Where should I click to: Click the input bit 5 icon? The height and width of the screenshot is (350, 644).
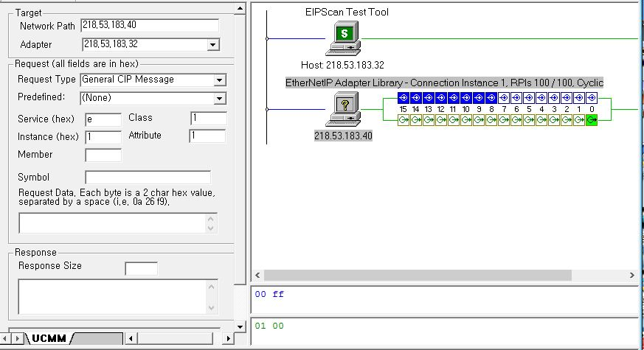pyautogui.click(x=529, y=98)
